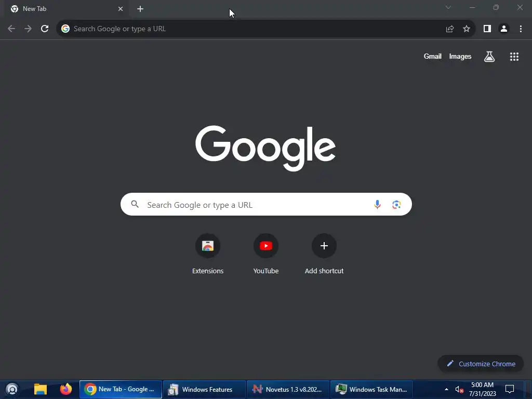This screenshot has width=532, height=399.
Task: Open the Action Center notifications icon
Action: 510,389
